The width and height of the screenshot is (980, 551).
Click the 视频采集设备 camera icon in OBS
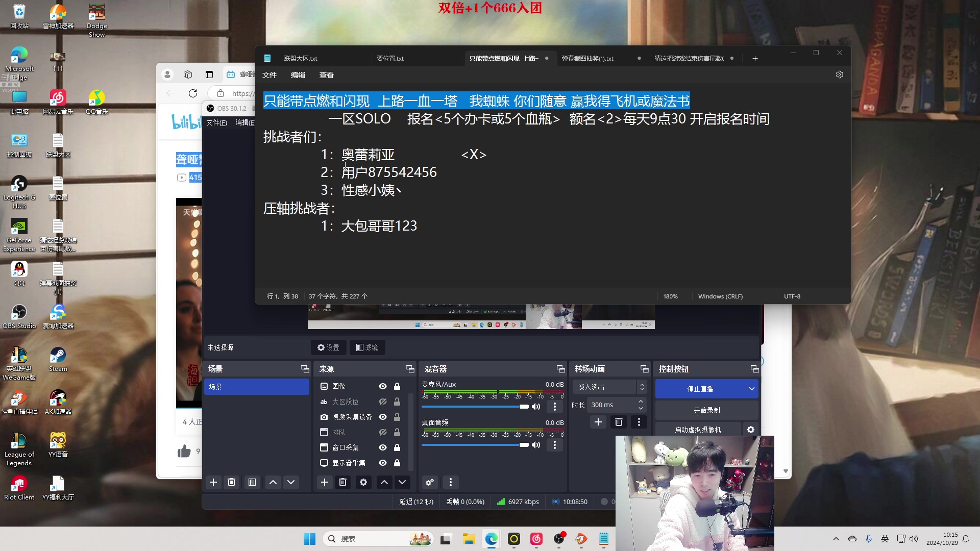pos(323,417)
